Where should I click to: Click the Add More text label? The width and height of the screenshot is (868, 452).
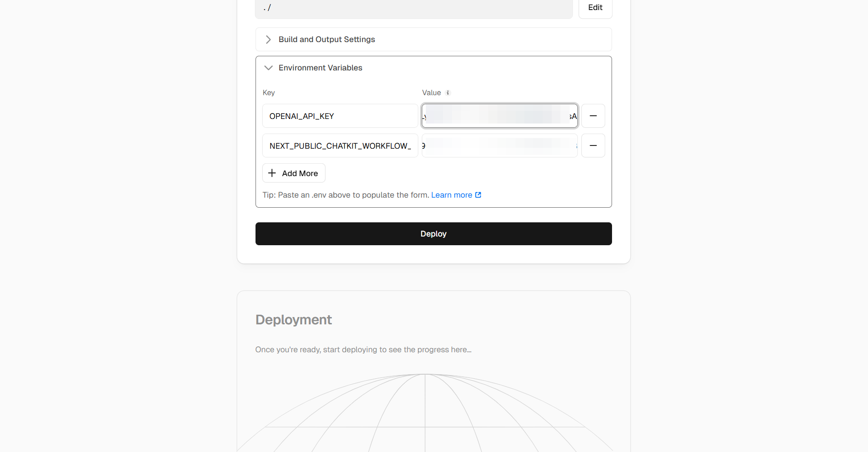(x=299, y=173)
